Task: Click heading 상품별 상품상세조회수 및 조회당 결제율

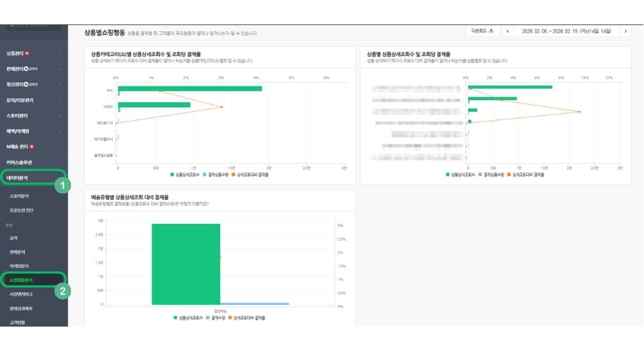Action: (409, 53)
